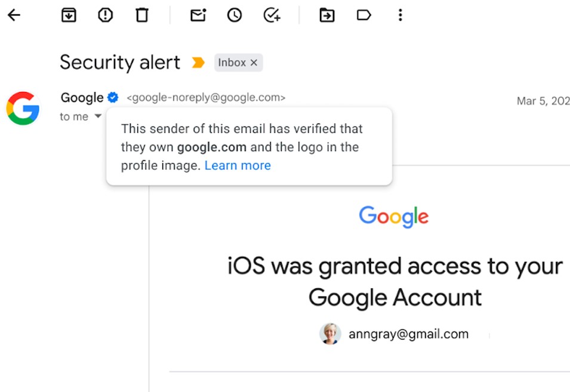
Task: Click the Google sender profile logo
Action: [x=23, y=108]
